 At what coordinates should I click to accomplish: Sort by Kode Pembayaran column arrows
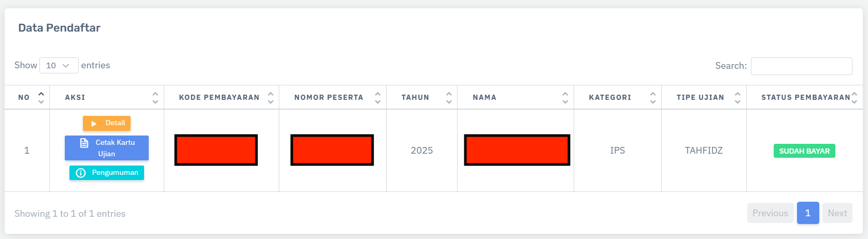(271, 97)
